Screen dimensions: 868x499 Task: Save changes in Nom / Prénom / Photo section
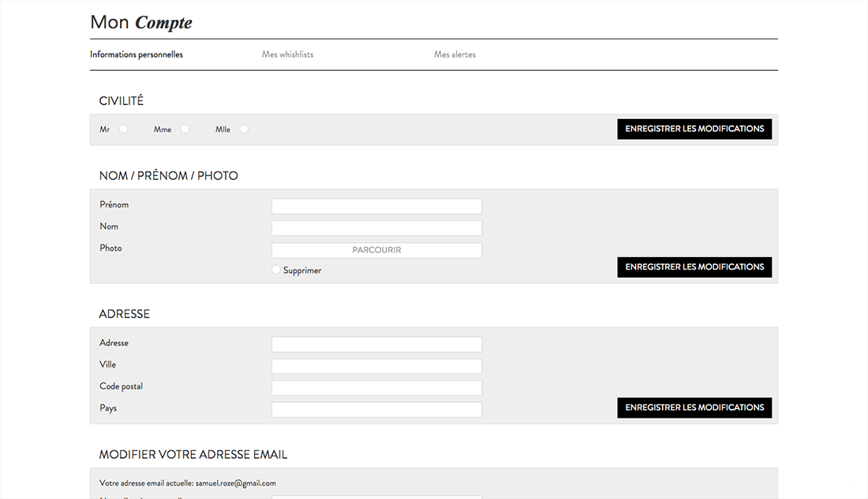tap(694, 267)
